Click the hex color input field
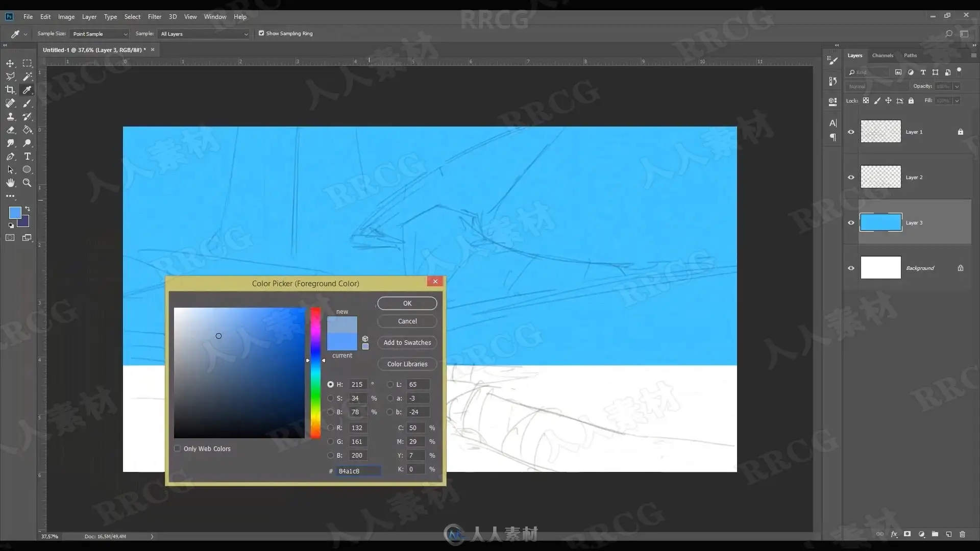The width and height of the screenshot is (980, 551). [x=358, y=471]
